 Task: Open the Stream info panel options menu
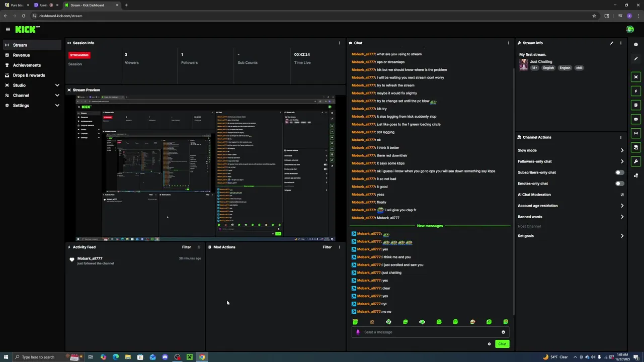[621, 43]
